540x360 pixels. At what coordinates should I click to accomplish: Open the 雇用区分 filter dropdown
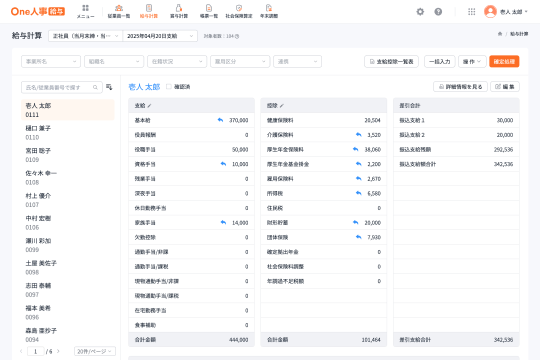240,61
